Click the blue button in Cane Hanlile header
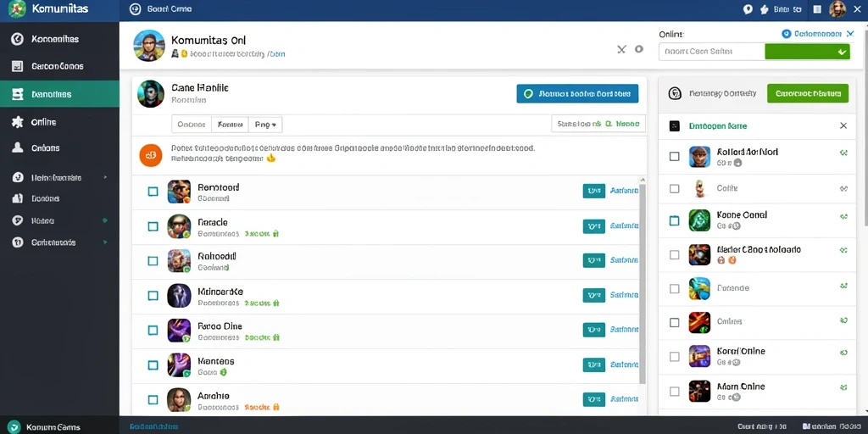The width and height of the screenshot is (868, 434). click(577, 93)
